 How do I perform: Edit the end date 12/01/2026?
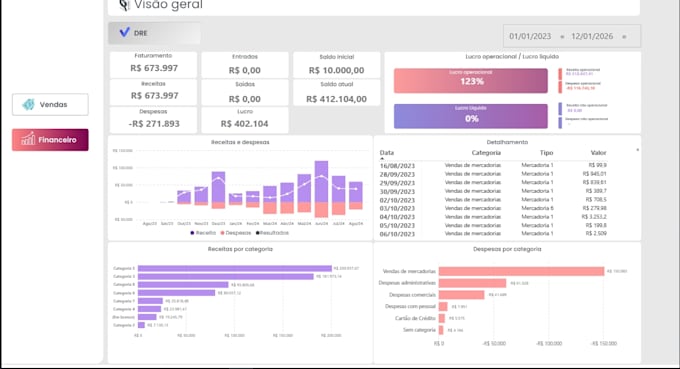(x=592, y=36)
